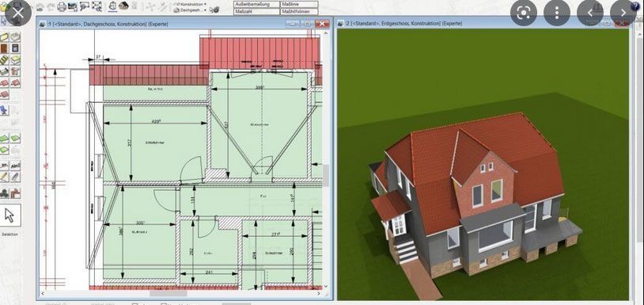644x305 pixels.
Task: Pick the gray pen tool next to the yellow pencil
Action: coord(15,177)
